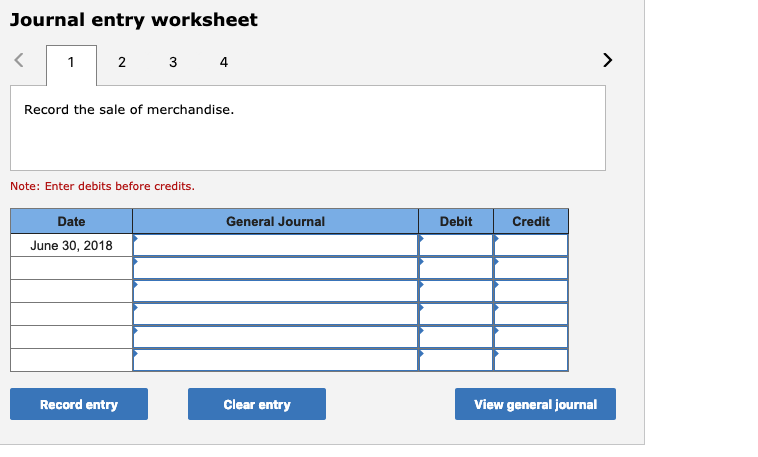Click Debit field in fourth row

click(456, 314)
